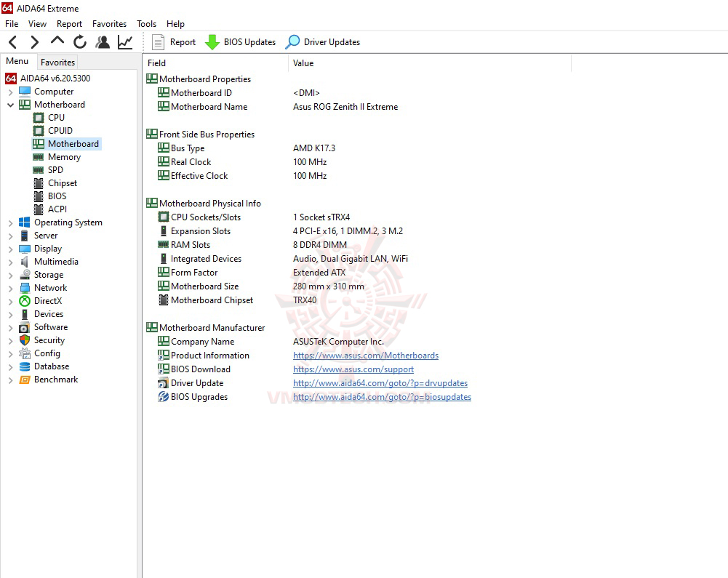Select the Menu tab in sidebar
This screenshot has width=728, height=578.
point(17,61)
